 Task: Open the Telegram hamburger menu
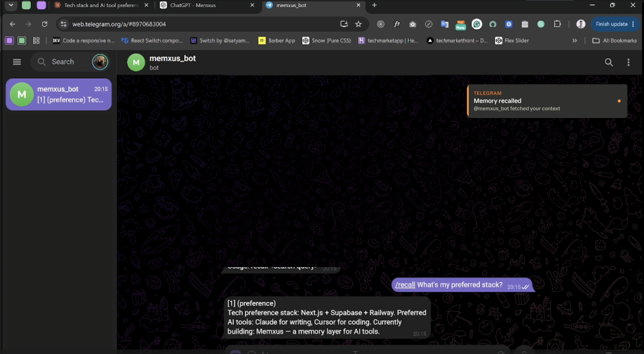[17, 62]
